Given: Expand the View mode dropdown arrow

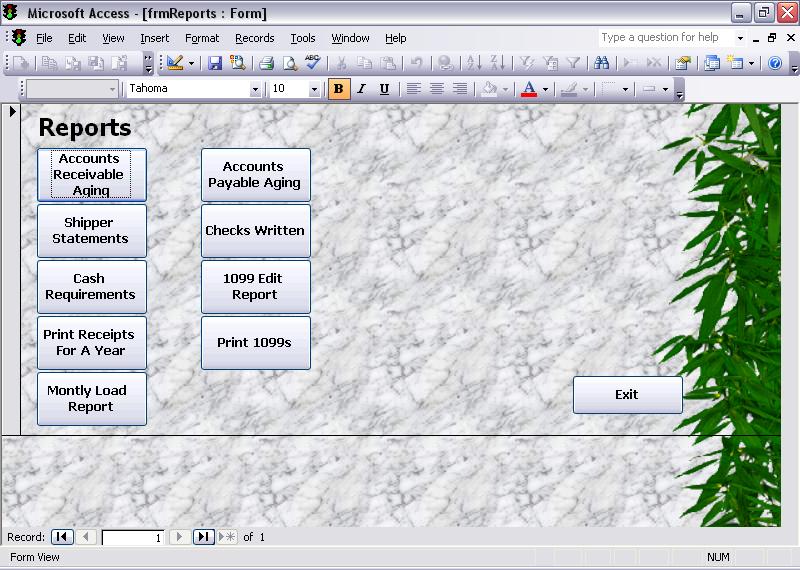Looking at the screenshot, I should click(x=191, y=63).
